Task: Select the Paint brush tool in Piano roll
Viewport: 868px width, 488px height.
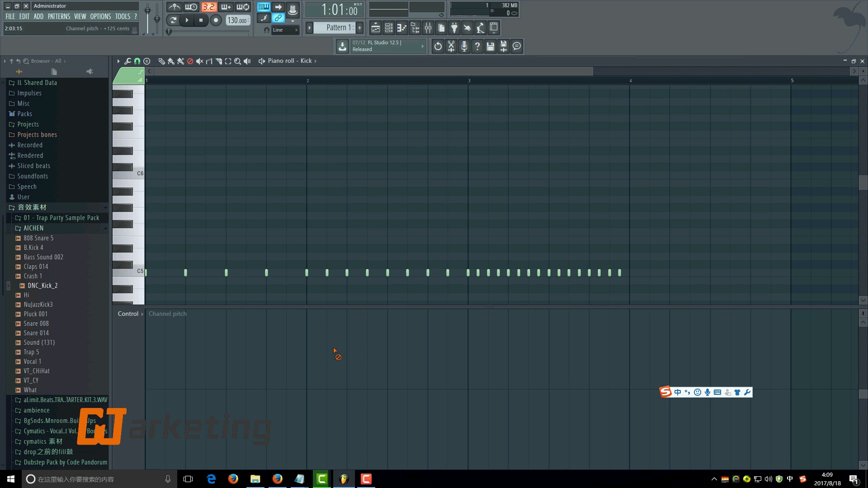Action: click(x=171, y=61)
